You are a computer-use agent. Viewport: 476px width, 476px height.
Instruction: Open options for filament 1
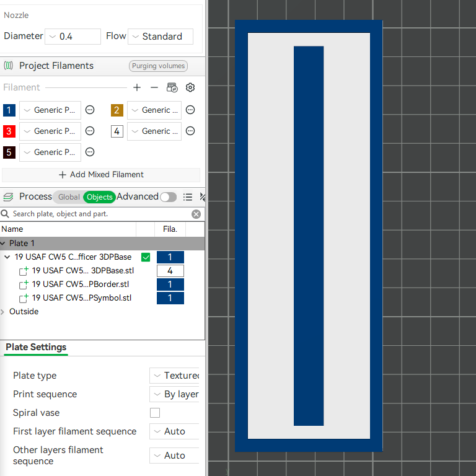point(90,110)
